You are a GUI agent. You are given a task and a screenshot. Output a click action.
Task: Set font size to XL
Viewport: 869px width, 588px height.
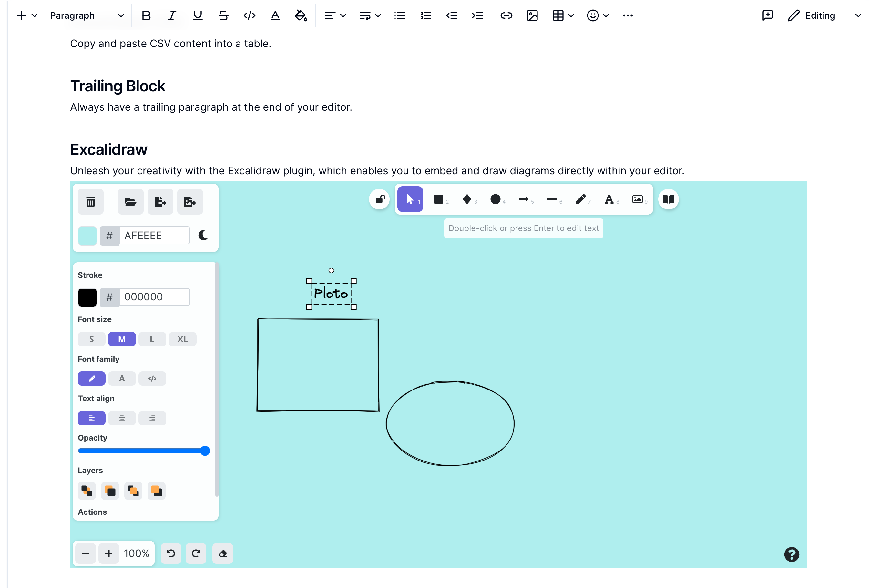(182, 339)
